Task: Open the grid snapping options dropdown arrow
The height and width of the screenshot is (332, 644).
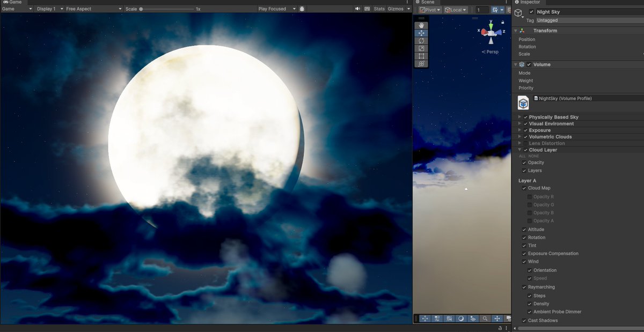Action: (502, 10)
